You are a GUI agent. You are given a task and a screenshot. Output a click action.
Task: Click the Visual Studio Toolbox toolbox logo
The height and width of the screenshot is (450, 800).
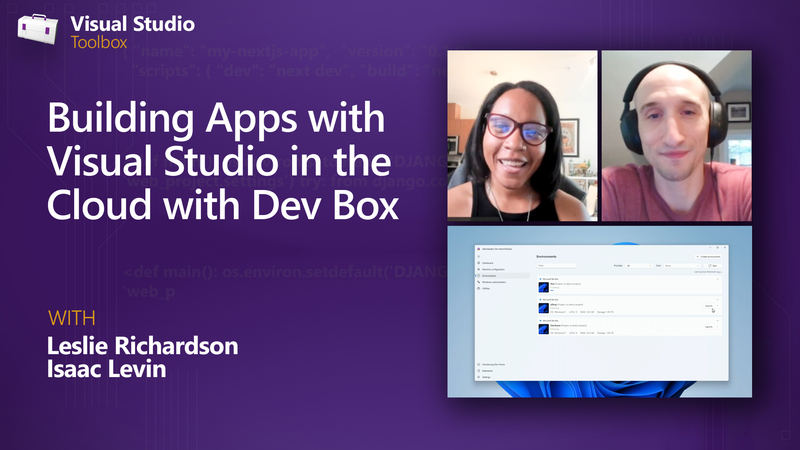[38, 29]
